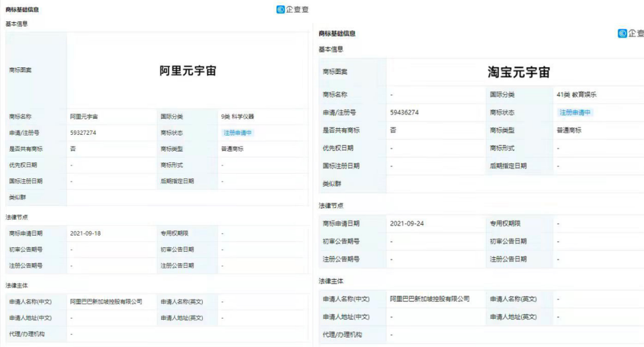Select application number 59436274
The image size is (644, 347).
pyautogui.click(x=404, y=112)
